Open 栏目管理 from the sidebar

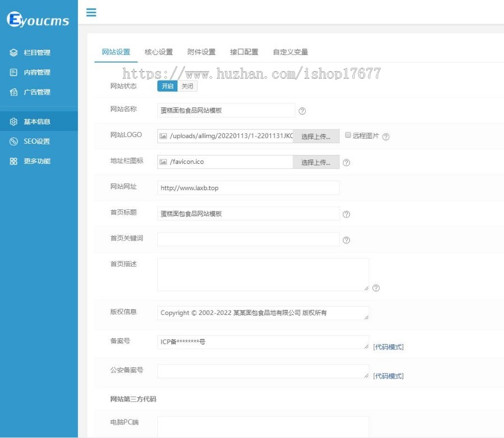point(39,53)
